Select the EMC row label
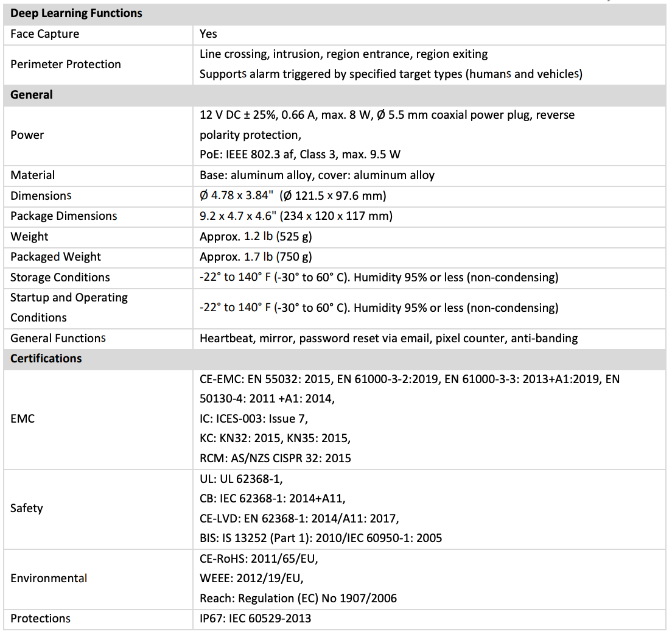The image size is (672, 637). tap(23, 419)
